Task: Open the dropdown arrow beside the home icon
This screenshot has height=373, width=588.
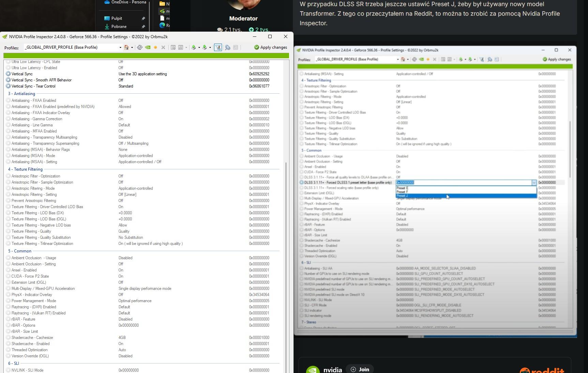Action: click(x=132, y=47)
